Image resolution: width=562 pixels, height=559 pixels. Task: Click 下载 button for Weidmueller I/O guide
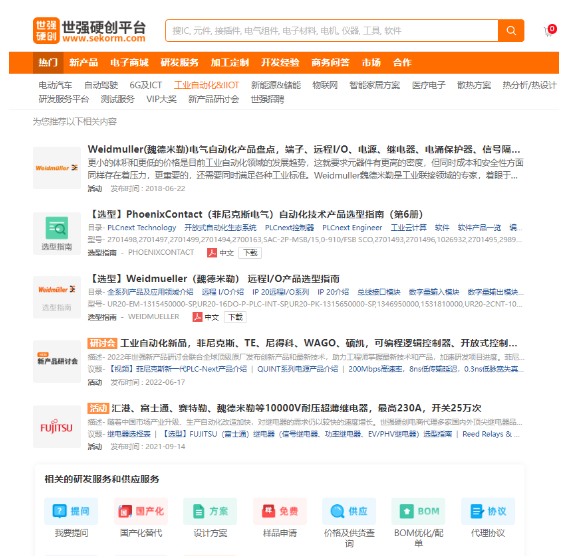point(235,317)
